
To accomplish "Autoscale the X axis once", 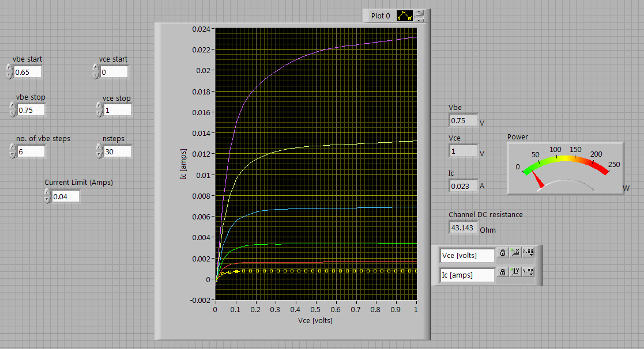I will pyautogui.click(x=515, y=253).
